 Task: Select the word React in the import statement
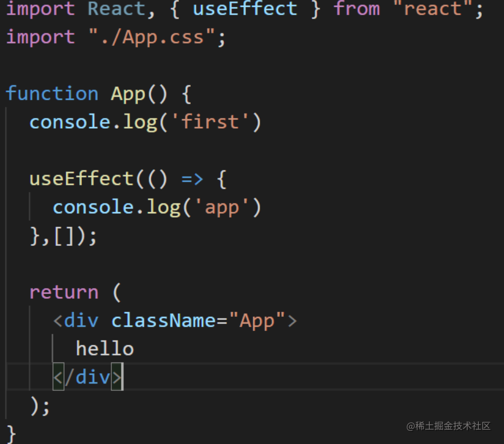click(116, 9)
